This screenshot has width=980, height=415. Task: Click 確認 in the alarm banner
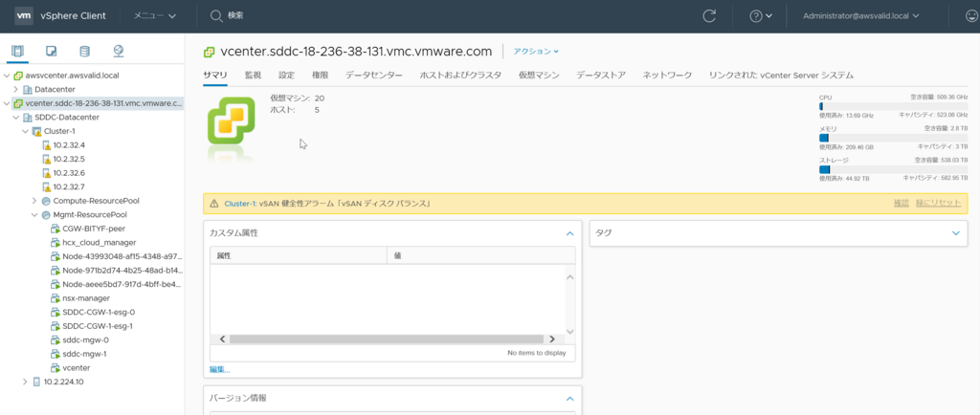(x=902, y=204)
